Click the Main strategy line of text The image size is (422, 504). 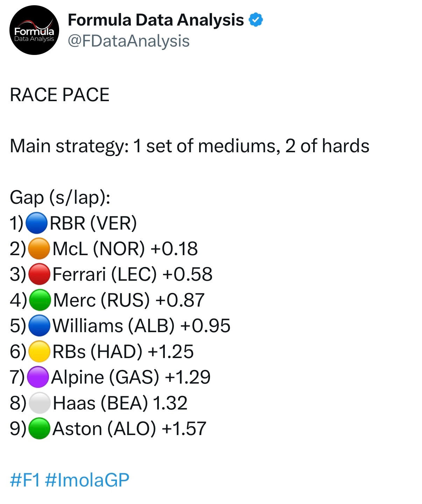(190, 146)
